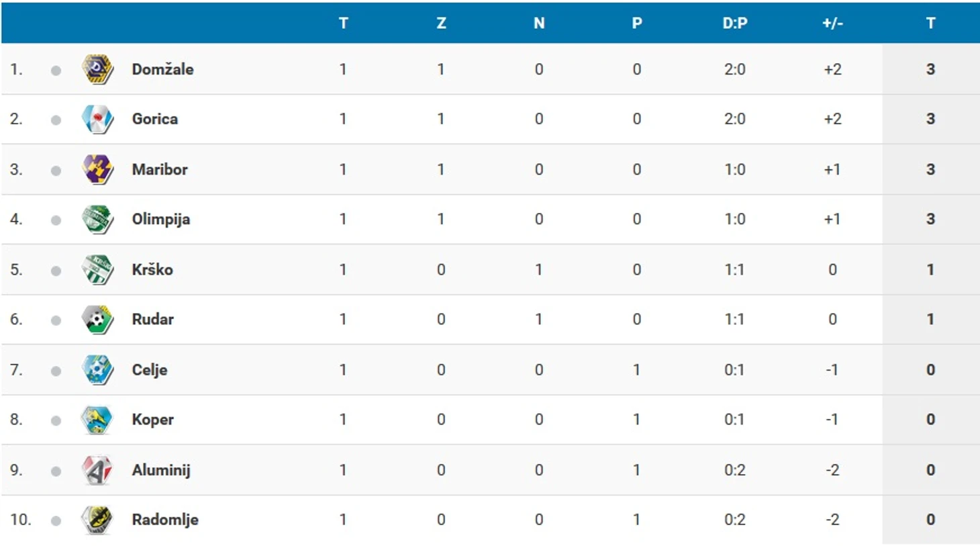The image size is (980, 546).
Task: Click the grey status dot beside Celje
Action: point(56,371)
